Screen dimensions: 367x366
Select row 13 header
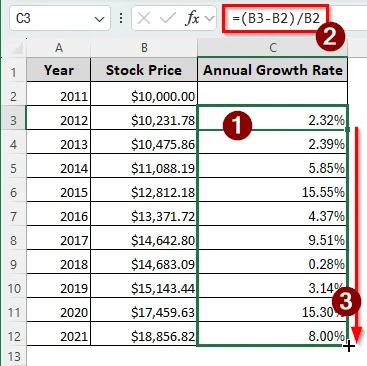13,356
